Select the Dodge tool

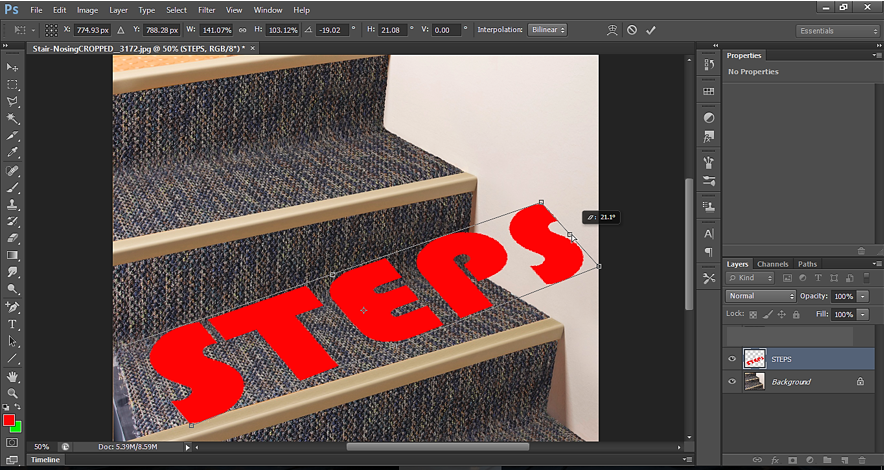point(12,289)
